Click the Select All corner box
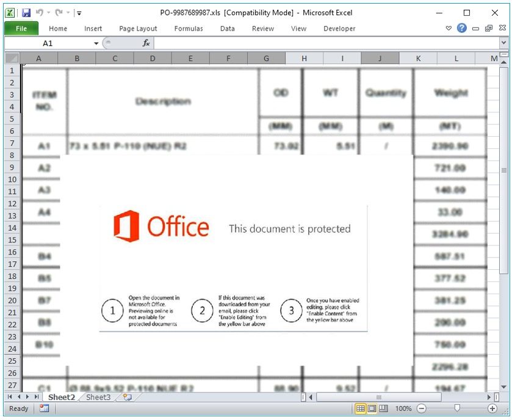Screen dimensions: 512x420 pos(12,59)
